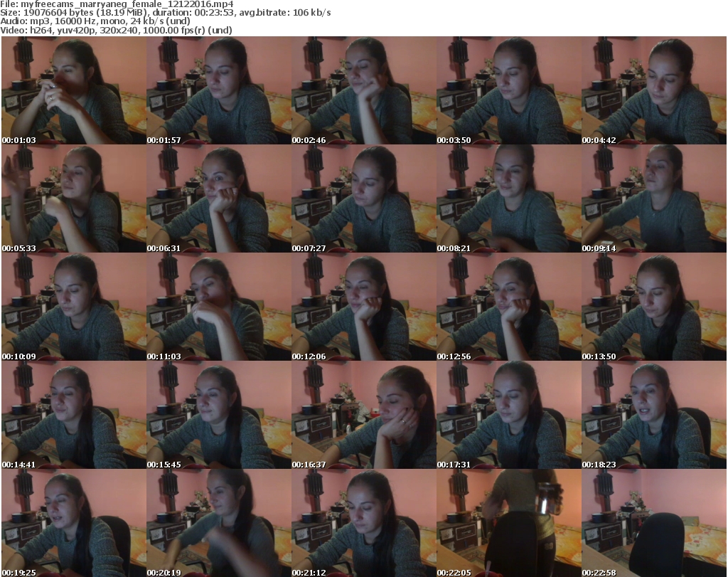This screenshot has width=728, height=577.
Task: Pick the 00:12:06 preview frame
Action: point(363,307)
